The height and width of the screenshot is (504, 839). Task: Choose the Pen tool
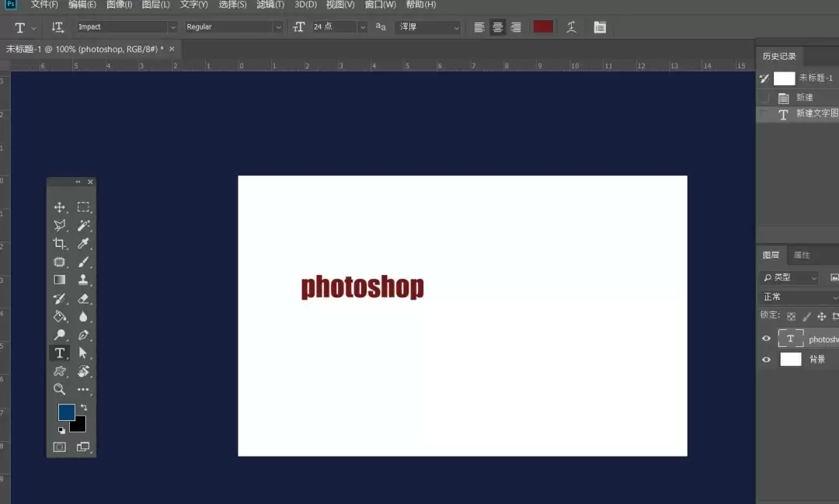(83, 335)
